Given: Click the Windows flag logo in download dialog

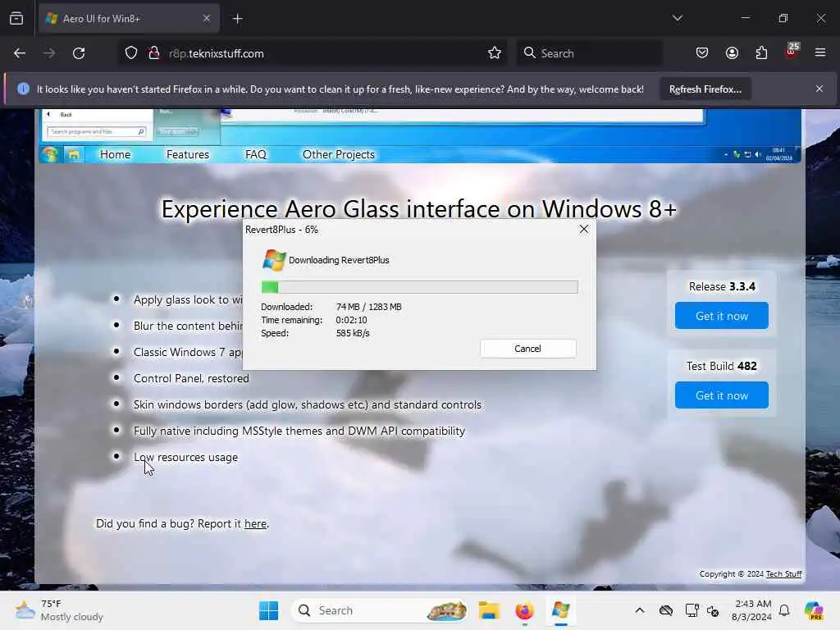Looking at the screenshot, I should coord(274,260).
